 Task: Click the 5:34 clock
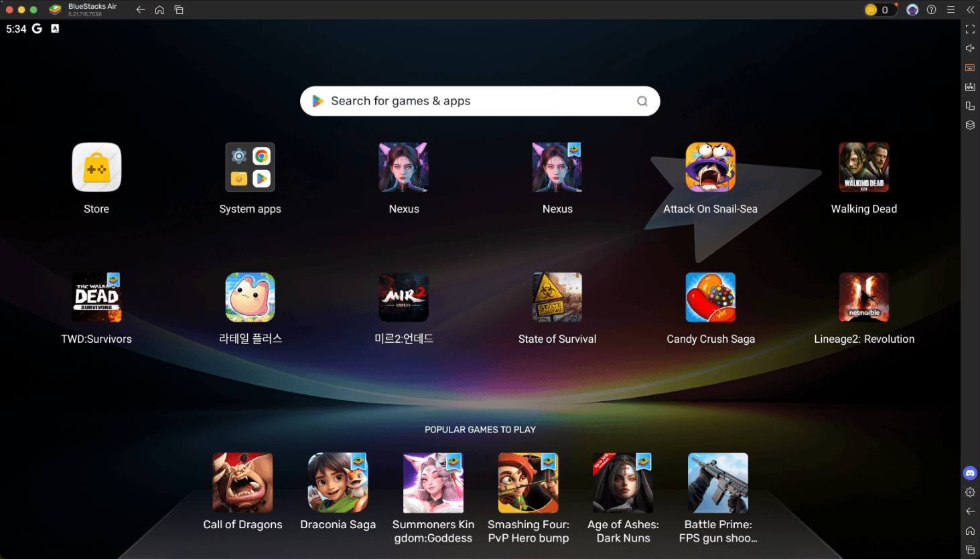[x=16, y=29]
